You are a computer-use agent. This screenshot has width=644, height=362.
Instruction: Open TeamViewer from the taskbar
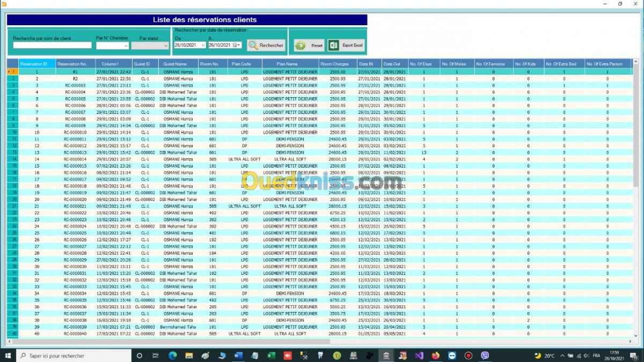452,356
